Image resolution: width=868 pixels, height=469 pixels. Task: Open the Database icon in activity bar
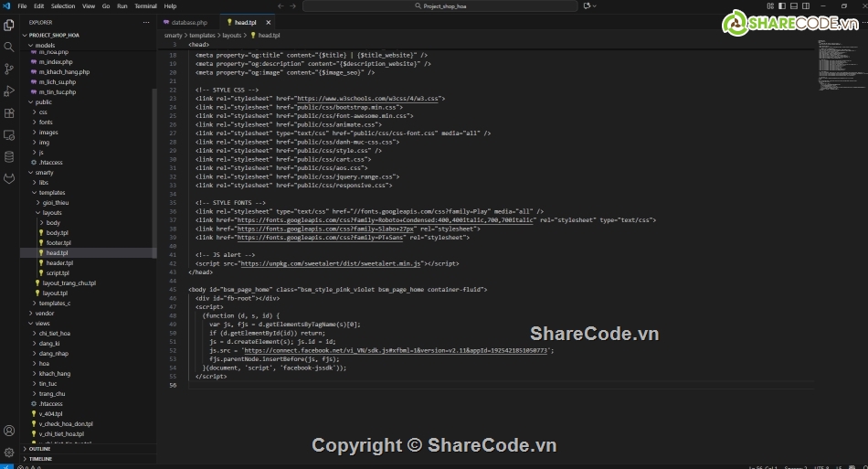click(9, 157)
